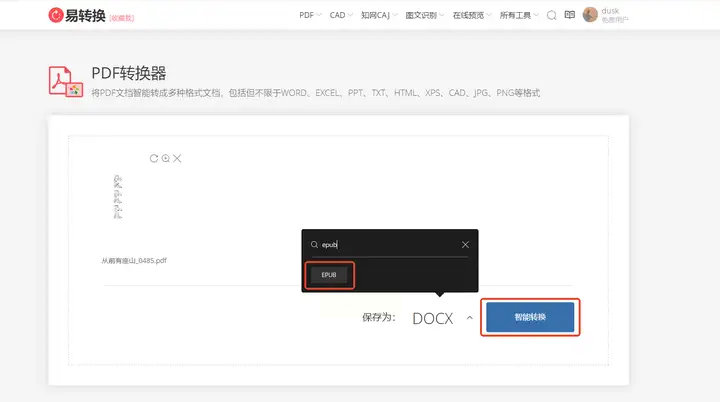Image resolution: width=720 pixels, height=402 pixels.
Task: Zoom in on the file preview
Action: tap(166, 159)
